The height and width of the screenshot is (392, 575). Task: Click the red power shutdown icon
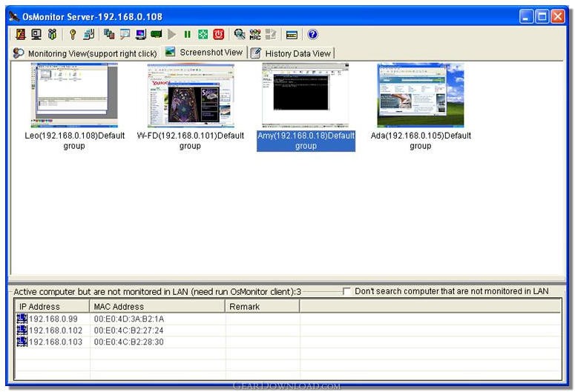tap(219, 34)
